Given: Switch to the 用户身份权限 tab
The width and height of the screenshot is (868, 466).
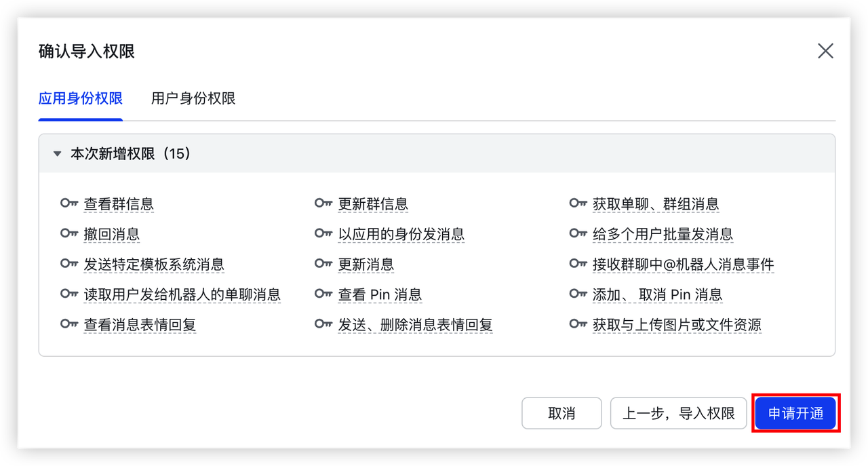Looking at the screenshot, I should coord(194,98).
